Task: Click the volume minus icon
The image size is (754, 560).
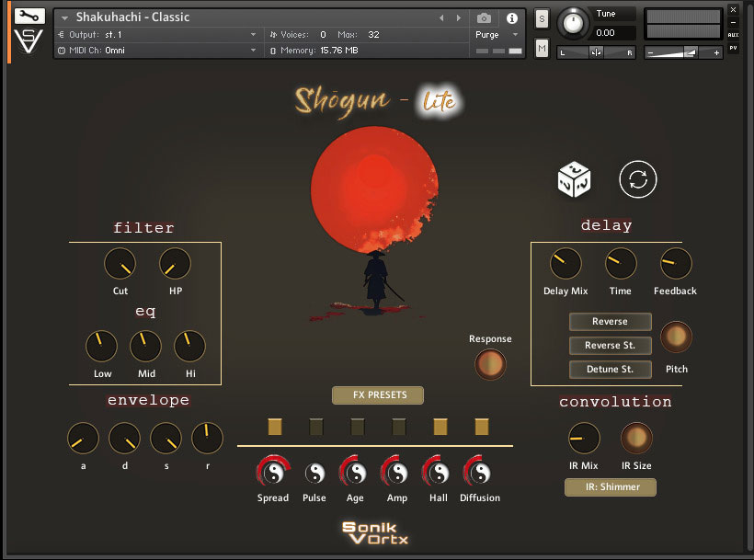Action: [650, 53]
